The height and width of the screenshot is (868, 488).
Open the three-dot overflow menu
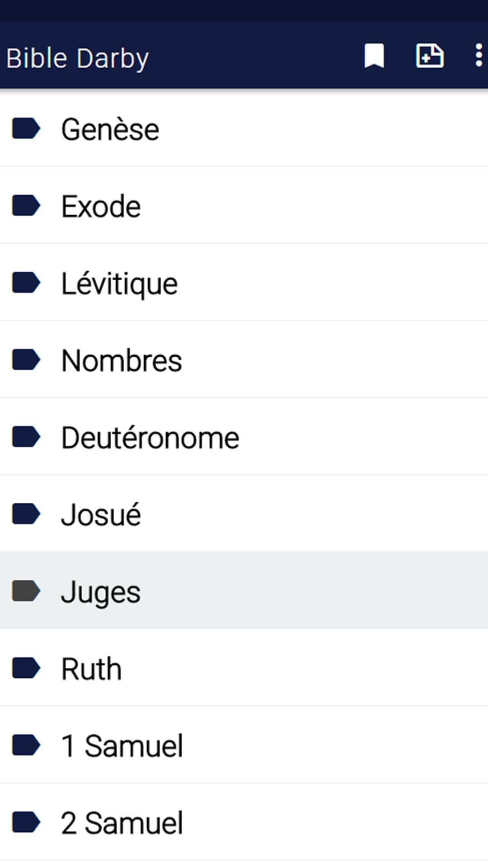point(478,56)
